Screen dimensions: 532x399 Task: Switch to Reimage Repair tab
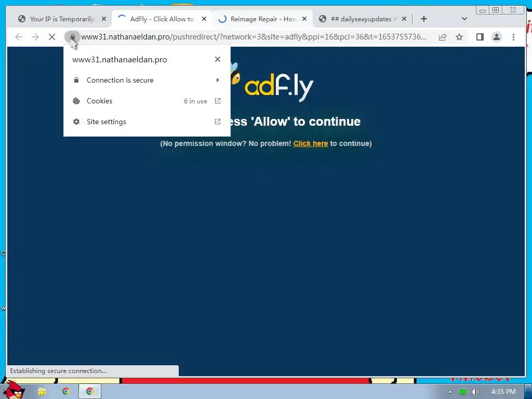point(263,19)
